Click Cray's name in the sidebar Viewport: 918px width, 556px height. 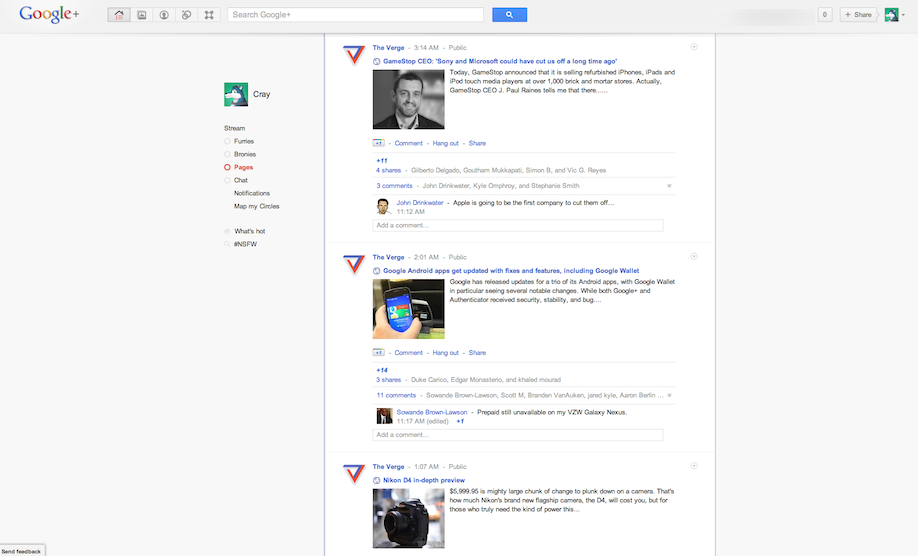[x=261, y=94]
